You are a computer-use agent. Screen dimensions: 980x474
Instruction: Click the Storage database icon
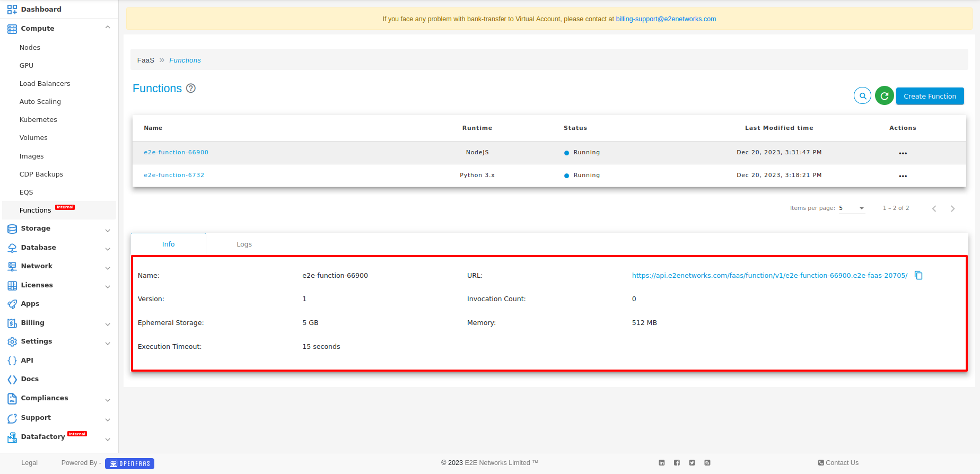point(12,229)
